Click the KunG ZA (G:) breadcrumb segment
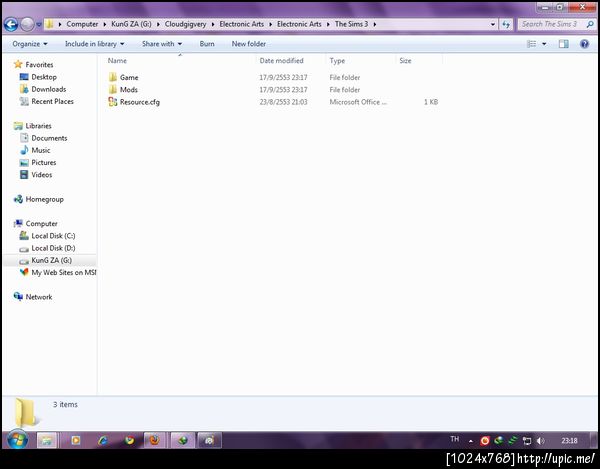 (x=131, y=24)
